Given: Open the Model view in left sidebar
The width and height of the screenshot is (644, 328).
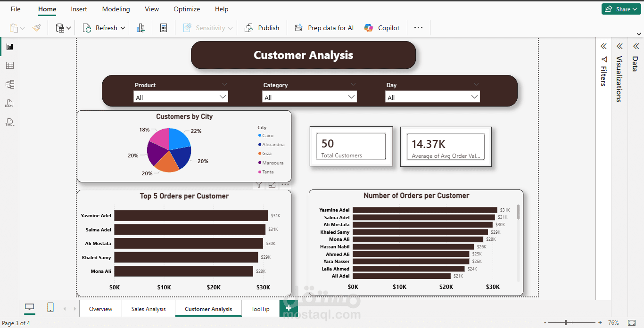Looking at the screenshot, I should (9, 84).
